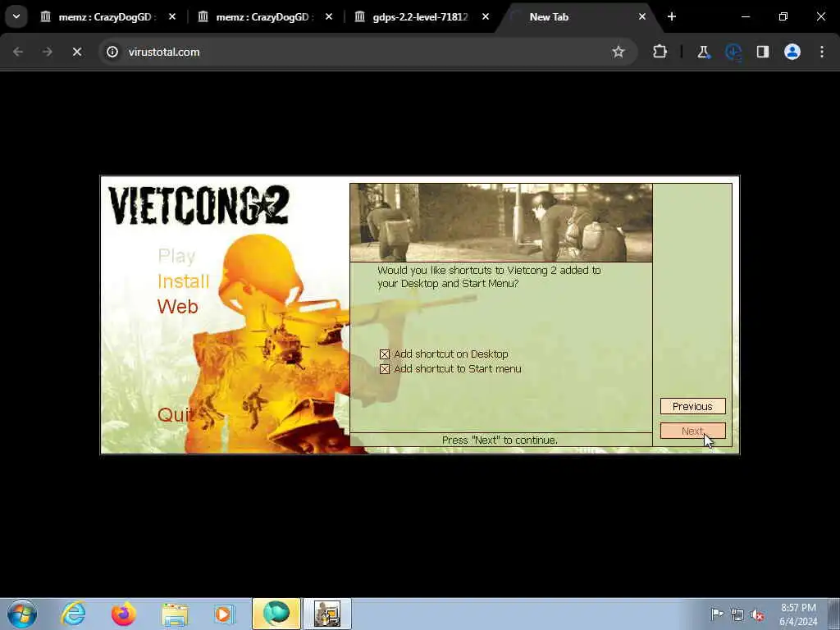Launch Firefox from taskbar
Image resolution: width=840 pixels, height=630 pixels.
[x=124, y=614]
